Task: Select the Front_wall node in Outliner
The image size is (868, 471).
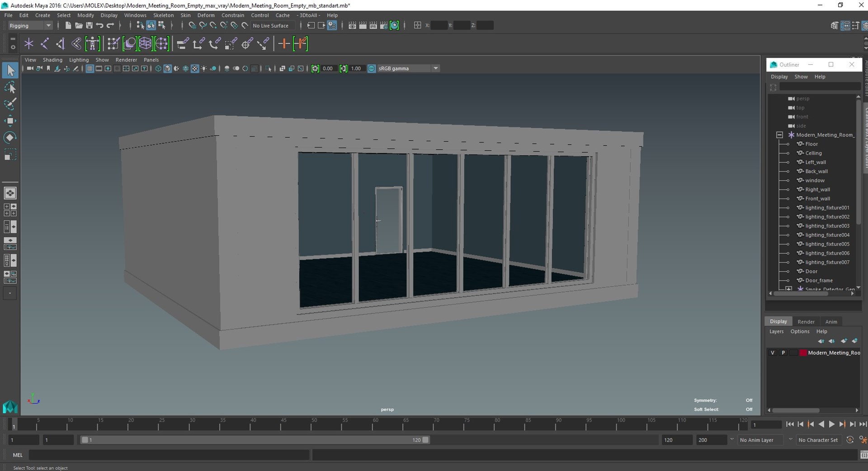Action: tap(817, 199)
